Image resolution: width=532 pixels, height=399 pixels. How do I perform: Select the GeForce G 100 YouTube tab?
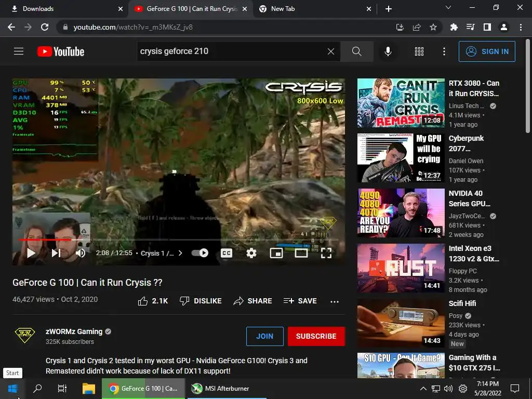click(x=190, y=9)
